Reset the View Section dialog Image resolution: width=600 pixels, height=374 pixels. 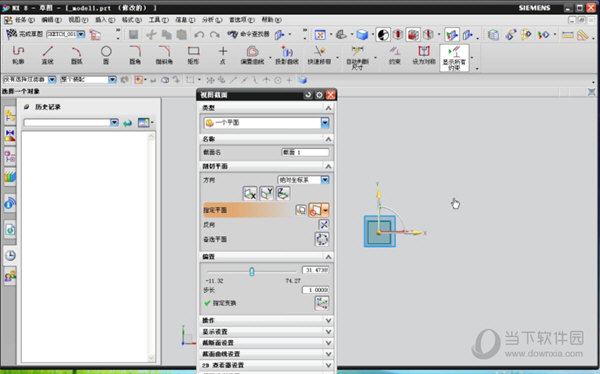tap(308, 95)
